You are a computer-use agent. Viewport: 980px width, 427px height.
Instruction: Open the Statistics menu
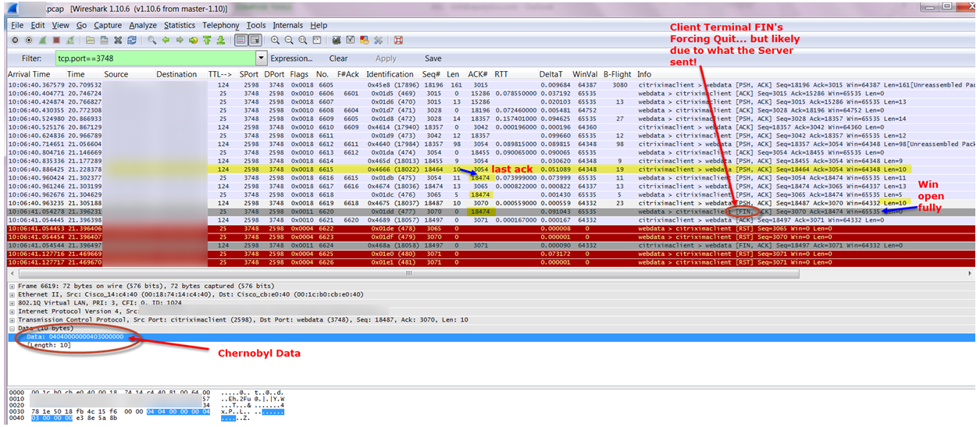[x=180, y=25]
